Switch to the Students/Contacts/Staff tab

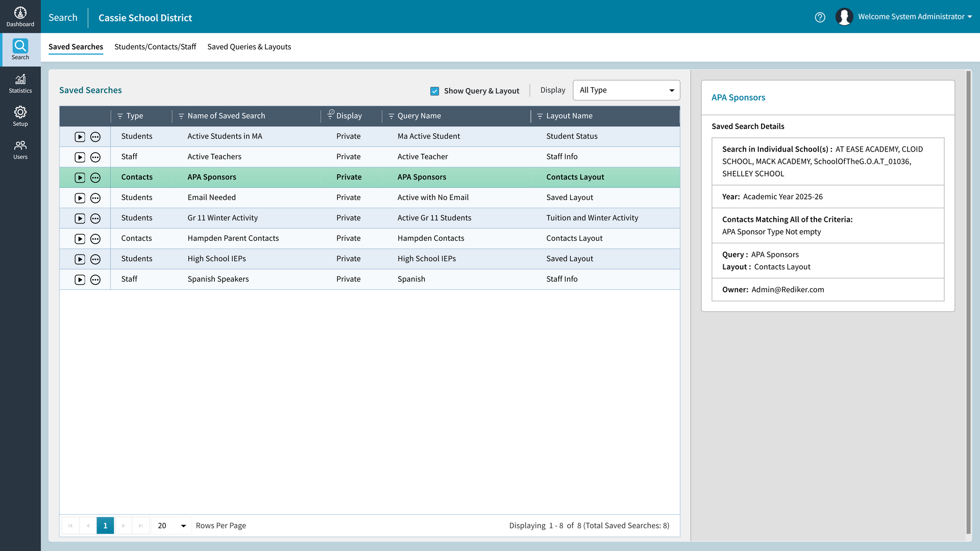click(x=155, y=46)
